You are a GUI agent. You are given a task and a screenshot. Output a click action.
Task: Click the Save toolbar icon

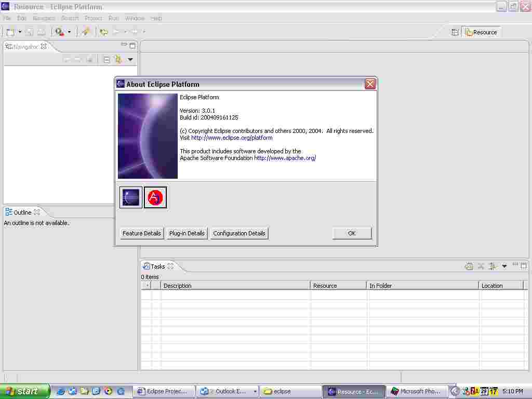tap(30, 32)
